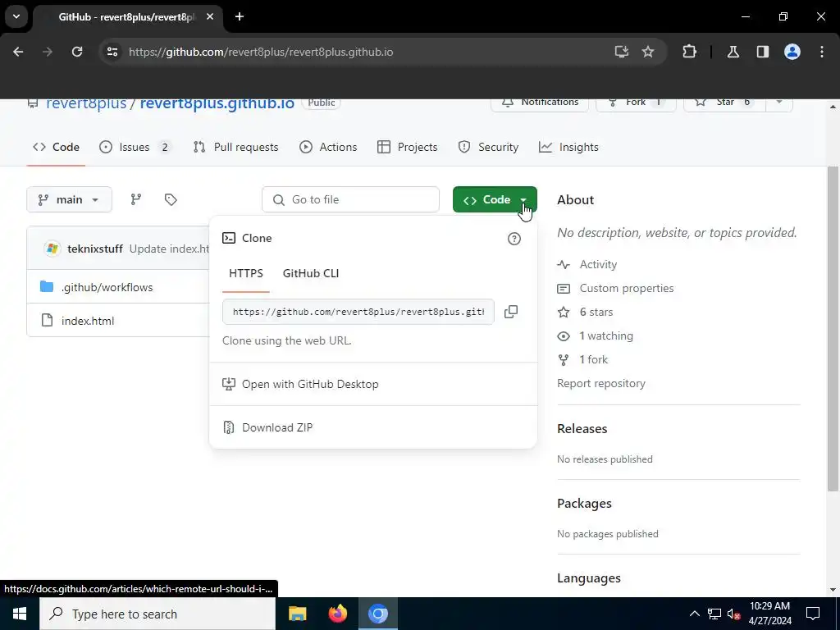840x630 pixels.
Task: View site information icon in address bar
Action: (x=112, y=52)
